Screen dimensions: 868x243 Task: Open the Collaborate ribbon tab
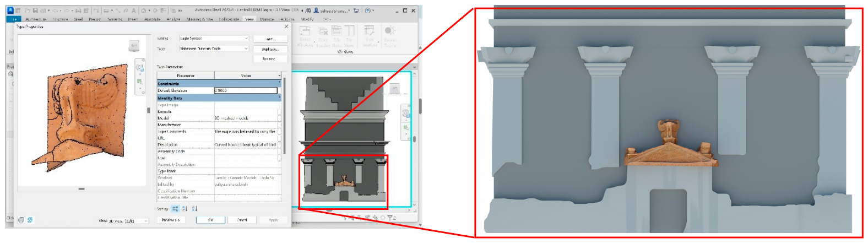pyautogui.click(x=229, y=19)
